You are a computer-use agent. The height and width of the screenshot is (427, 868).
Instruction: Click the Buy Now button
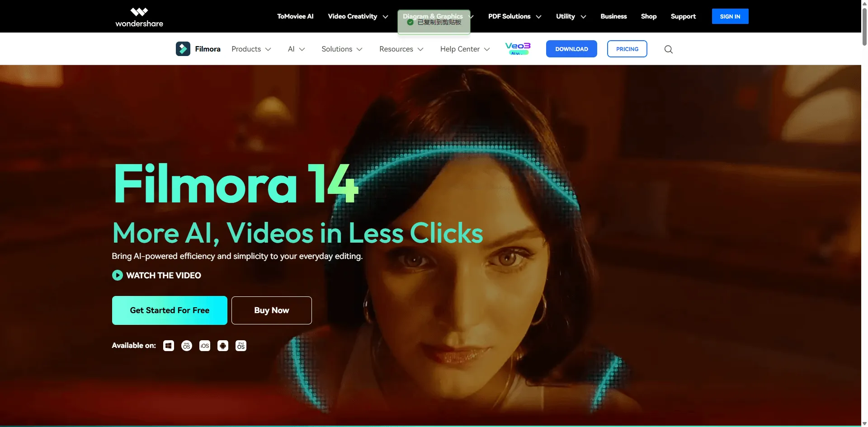[271, 310]
